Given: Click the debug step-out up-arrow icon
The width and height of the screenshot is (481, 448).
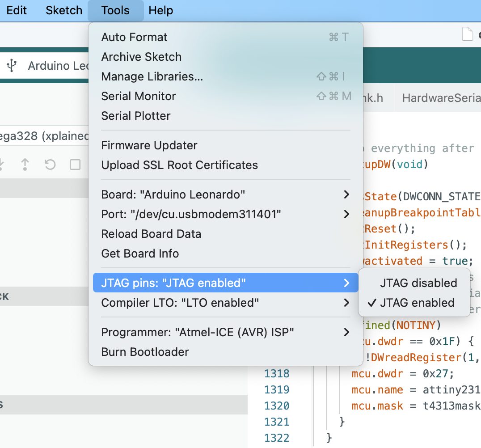Looking at the screenshot, I should 25,165.
